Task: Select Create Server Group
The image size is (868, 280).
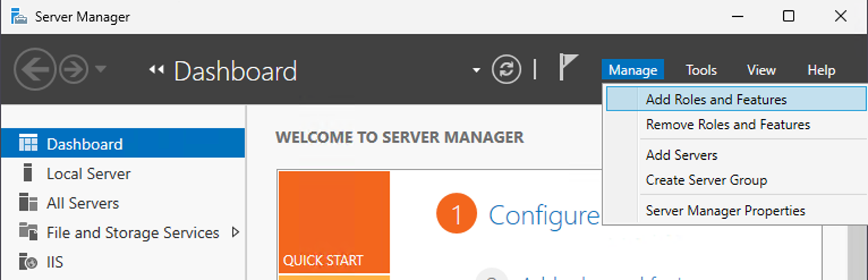Action: [x=736, y=180]
